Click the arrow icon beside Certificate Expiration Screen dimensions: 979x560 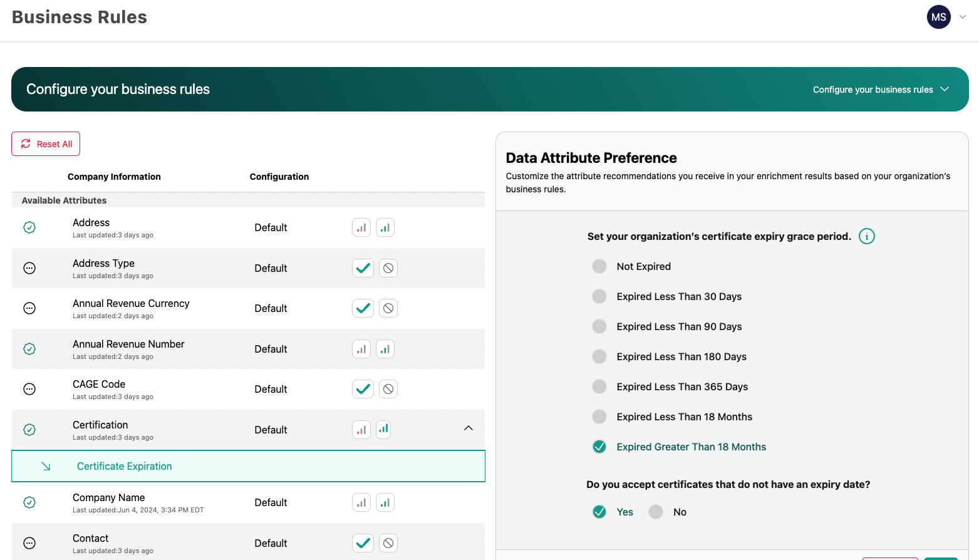click(x=46, y=466)
